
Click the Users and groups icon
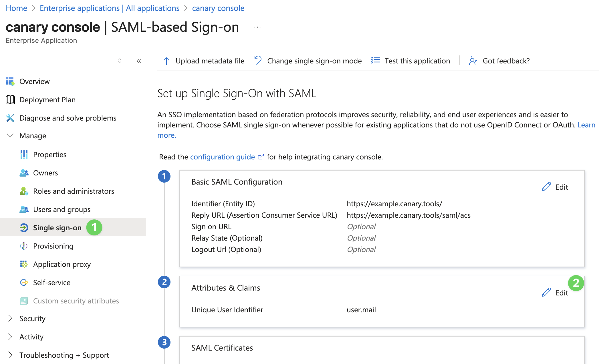24,209
